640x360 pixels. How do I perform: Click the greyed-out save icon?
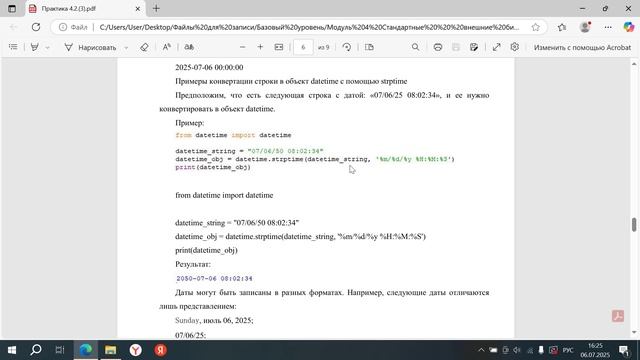click(456, 47)
